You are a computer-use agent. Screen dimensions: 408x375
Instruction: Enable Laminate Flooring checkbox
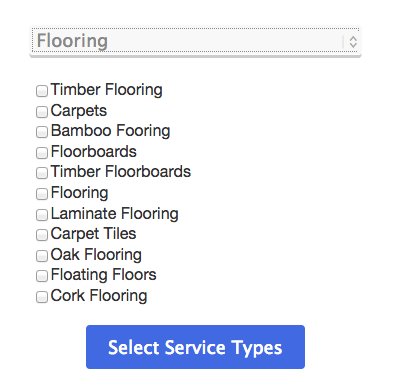click(x=42, y=215)
